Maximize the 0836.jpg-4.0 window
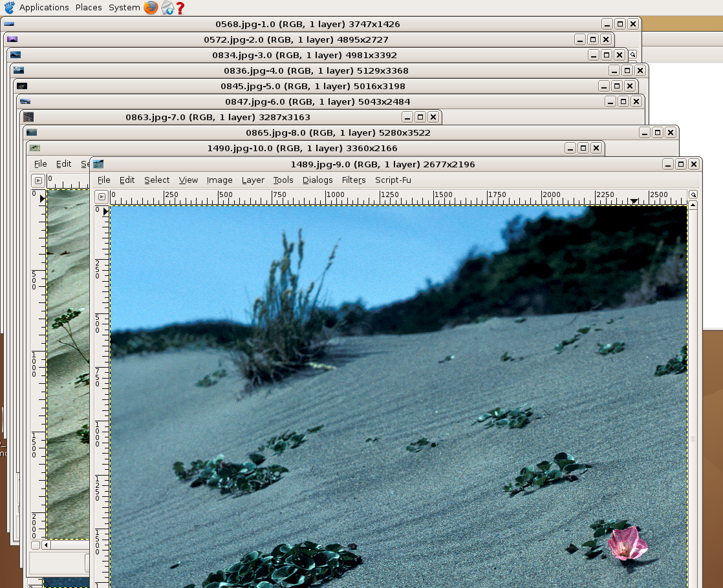The width and height of the screenshot is (723, 588). pyautogui.click(x=627, y=70)
